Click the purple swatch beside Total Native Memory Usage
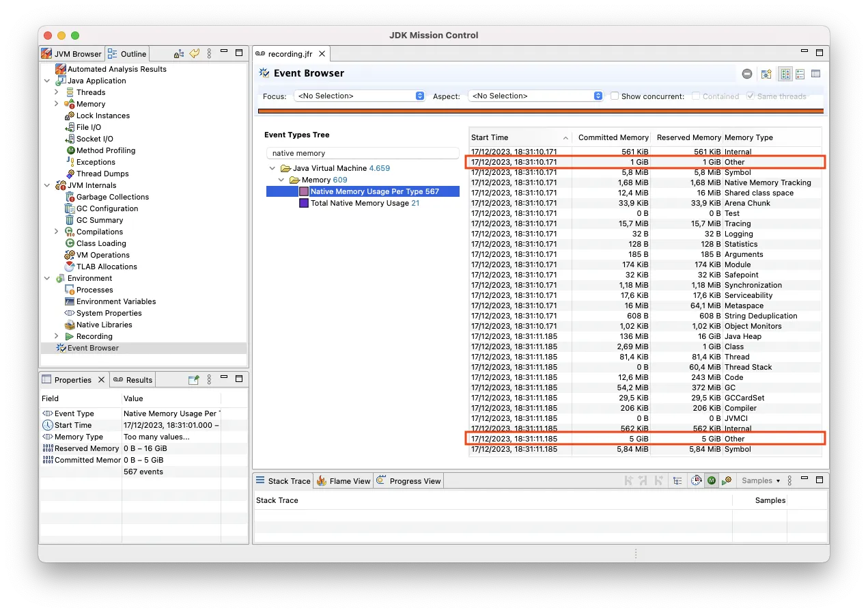This screenshot has height=613, width=868. (x=305, y=203)
